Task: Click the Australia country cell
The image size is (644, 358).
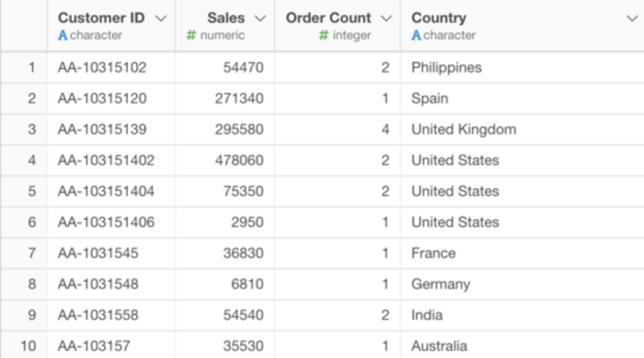Action: point(439,345)
